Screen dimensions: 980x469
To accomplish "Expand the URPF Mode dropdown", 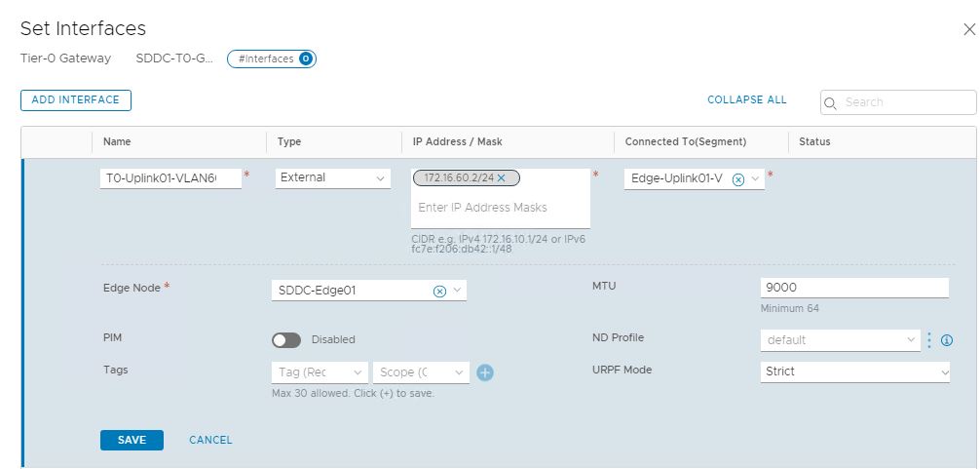I will 854,371.
